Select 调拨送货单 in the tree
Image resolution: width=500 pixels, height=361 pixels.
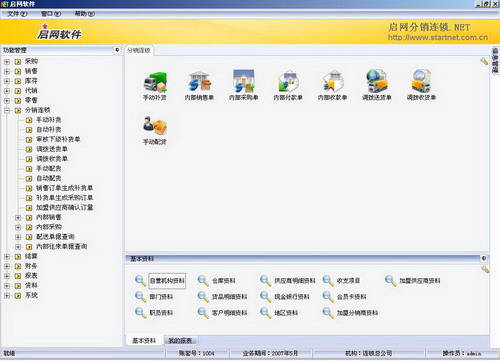[x=52, y=149]
